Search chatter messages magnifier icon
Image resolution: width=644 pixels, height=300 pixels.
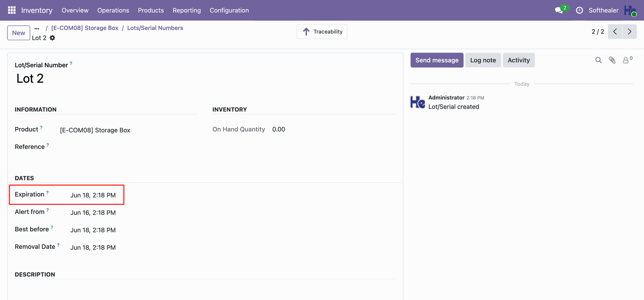(x=598, y=60)
